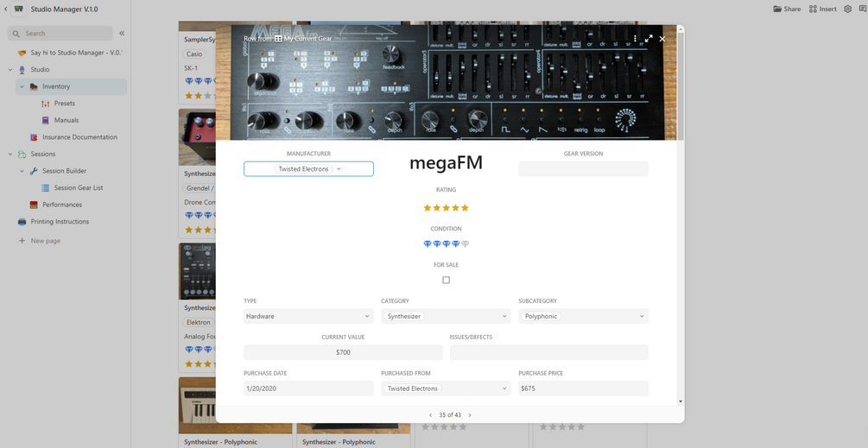
Task: Click the Studio Manager document icon
Action: tap(19, 9)
